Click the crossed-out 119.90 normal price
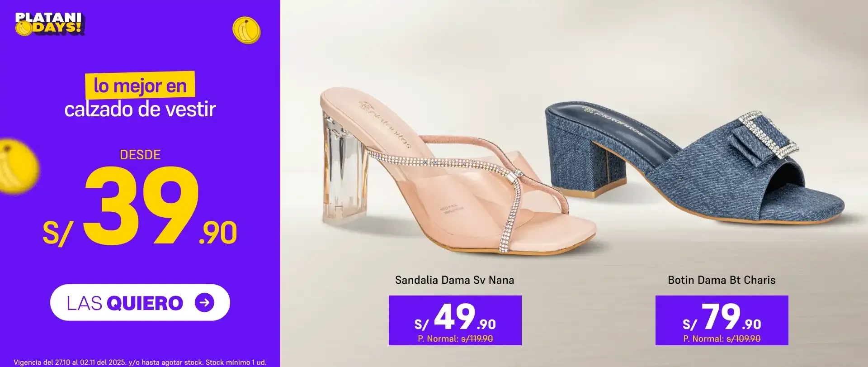Screen dimensions: 868x367 pos(476,338)
